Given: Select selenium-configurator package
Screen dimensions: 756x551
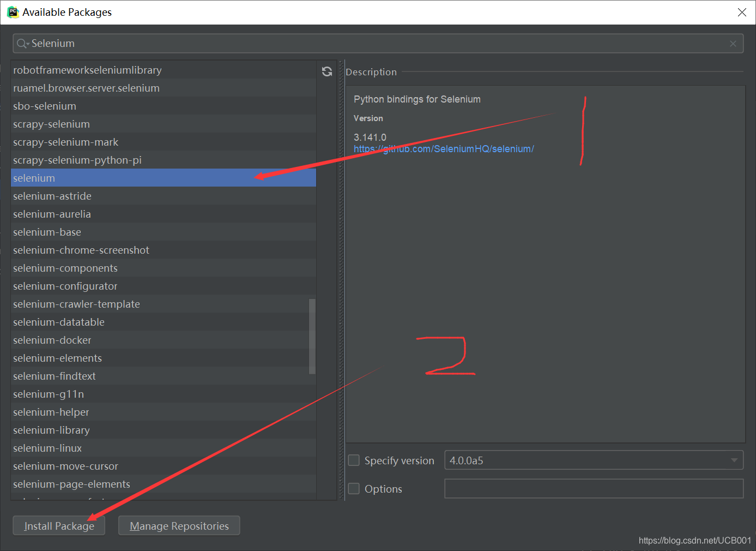Looking at the screenshot, I should (164, 286).
